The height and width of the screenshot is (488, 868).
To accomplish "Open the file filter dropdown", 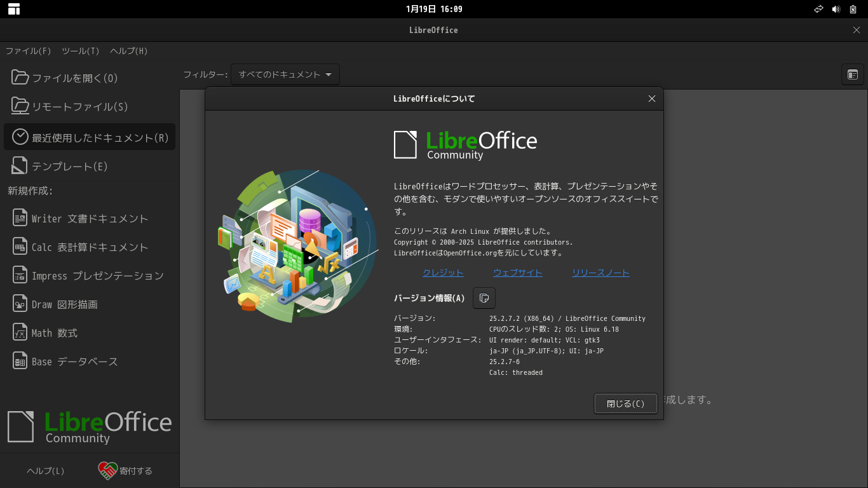I will (x=285, y=74).
